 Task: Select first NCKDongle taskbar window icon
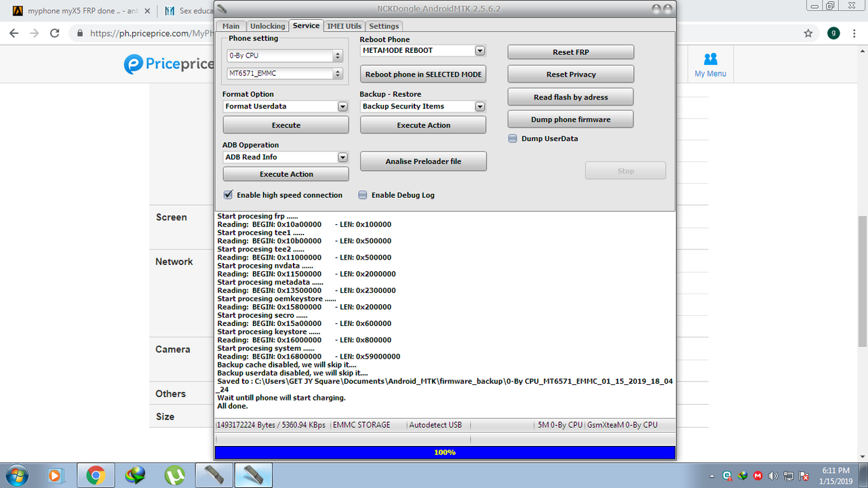point(214,476)
